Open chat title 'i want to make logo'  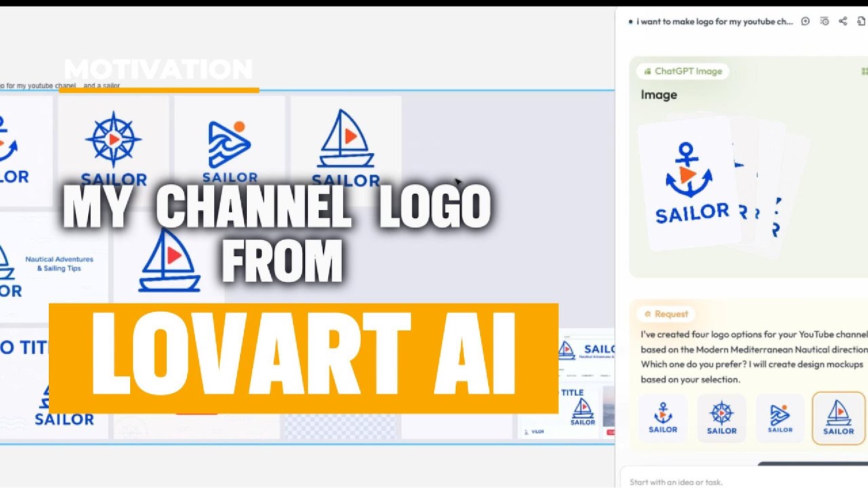tap(715, 22)
